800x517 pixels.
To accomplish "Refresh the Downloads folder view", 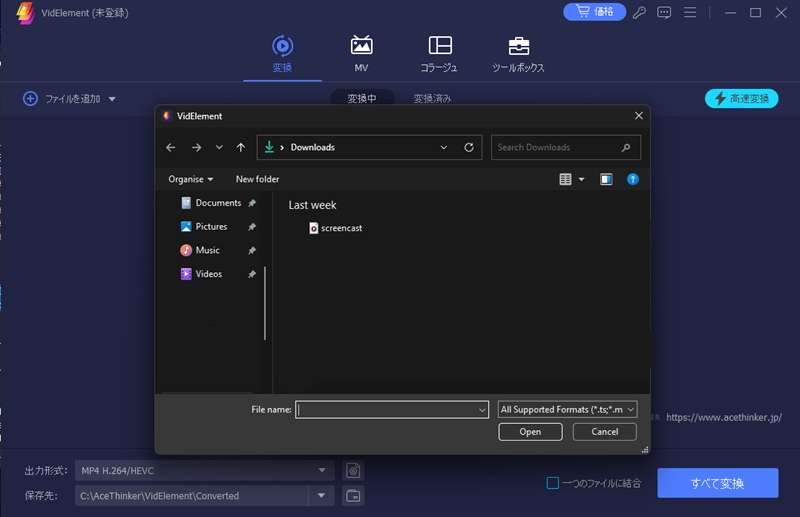I will tap(469, 147).
